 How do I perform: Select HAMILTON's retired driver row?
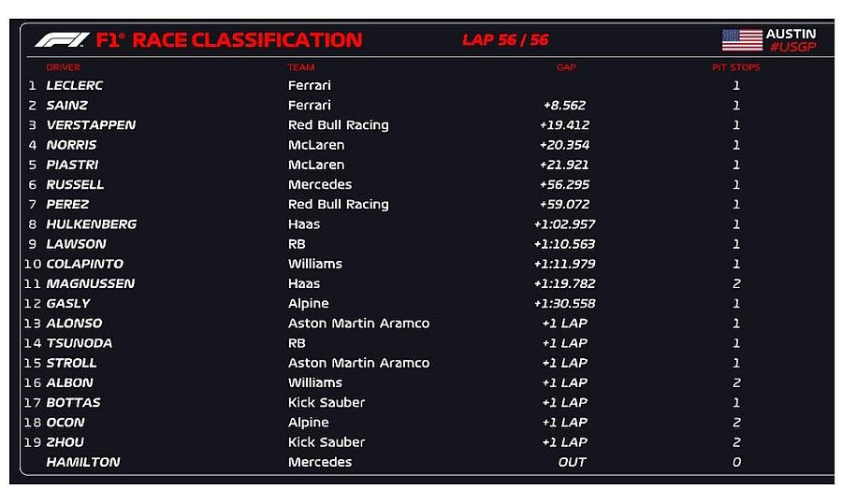pos(83,462)
